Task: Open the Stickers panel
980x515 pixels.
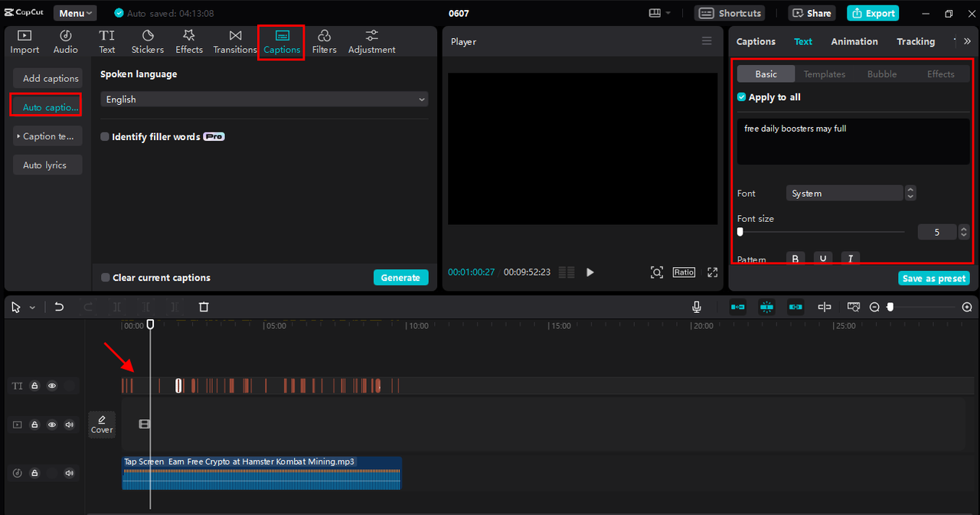Action: [x=148, y=42]
